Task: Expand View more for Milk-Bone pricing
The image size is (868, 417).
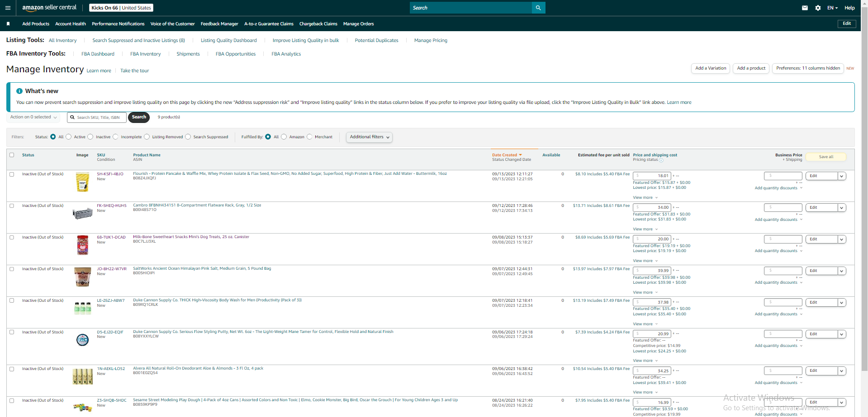Action: click(x=645, y=261)
